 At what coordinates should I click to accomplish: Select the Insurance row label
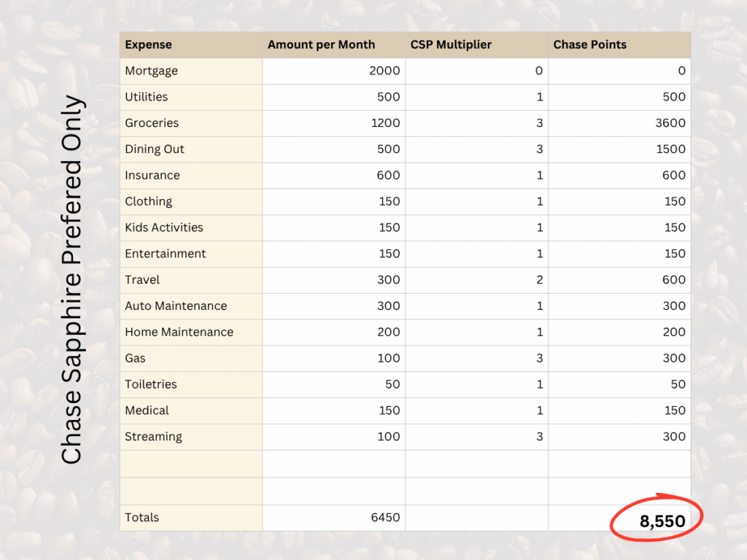(x=152, y=176)
